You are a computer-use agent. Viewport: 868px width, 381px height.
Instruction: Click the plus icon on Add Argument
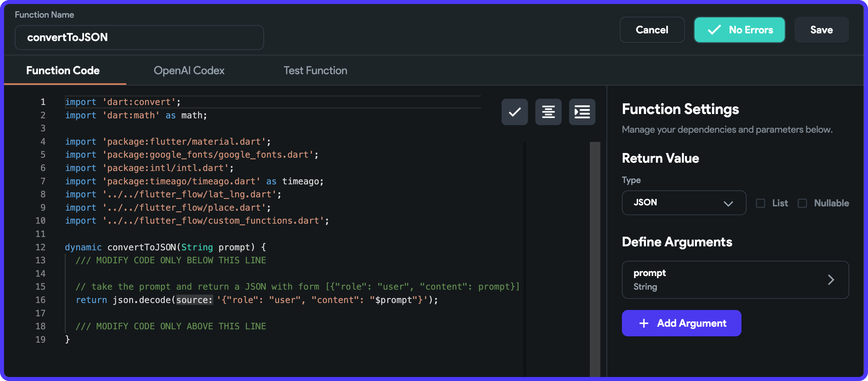pyautogui.click(x=644, y=323)
